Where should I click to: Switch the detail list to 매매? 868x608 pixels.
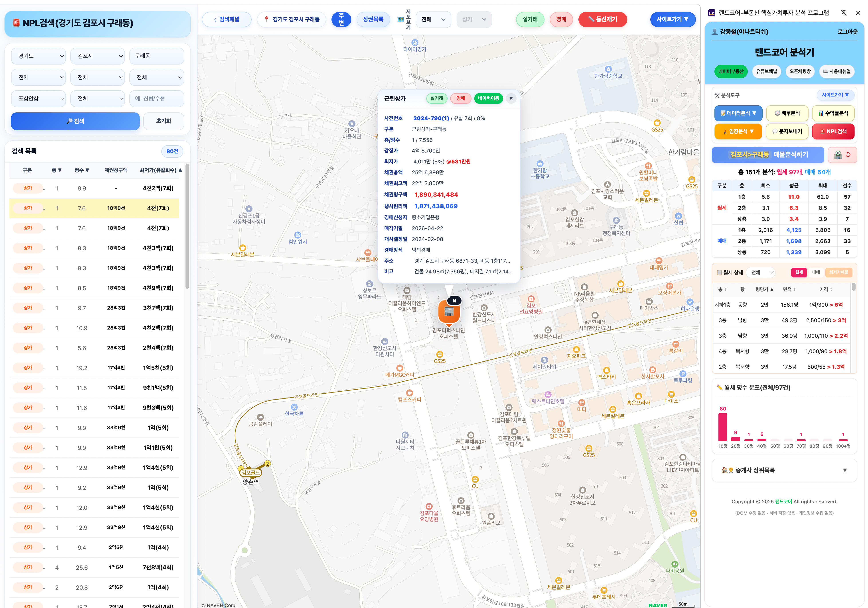tap(816, 273)
